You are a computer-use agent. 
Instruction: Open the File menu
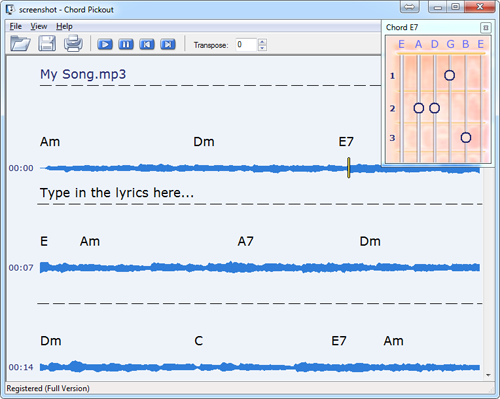click(16, 26)
